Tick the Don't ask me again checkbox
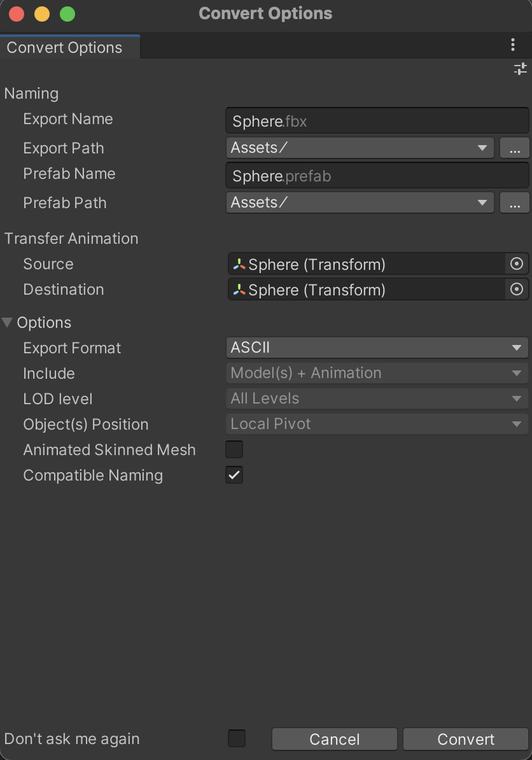Viewport: 532px width, 760px height. point(237,738)
